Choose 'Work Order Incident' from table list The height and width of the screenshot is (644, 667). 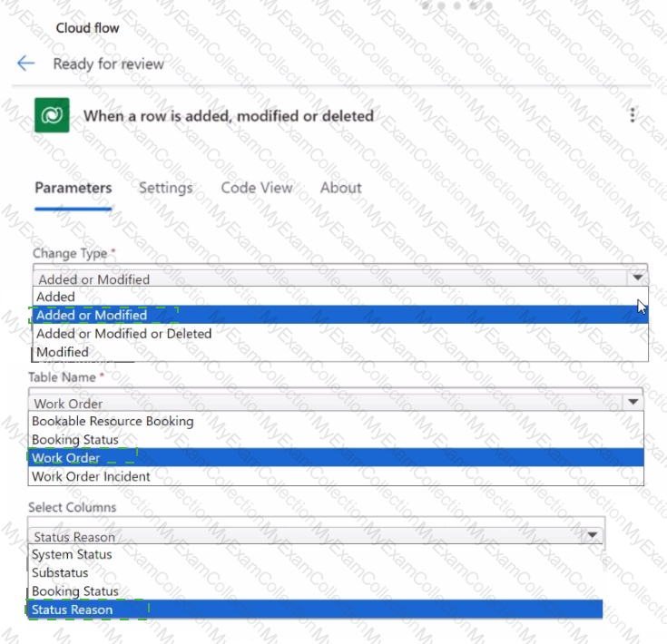tap(91, 476)
